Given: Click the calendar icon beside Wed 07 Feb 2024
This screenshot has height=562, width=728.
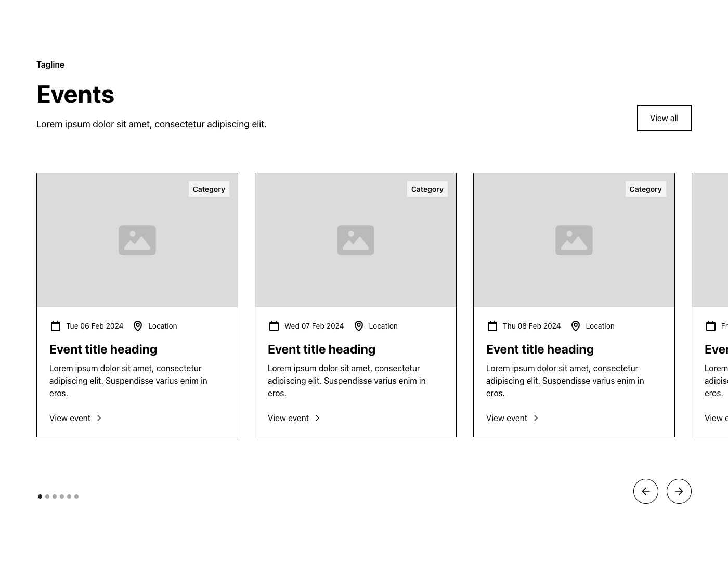Looking at the screenshot, I should (274, 326).
